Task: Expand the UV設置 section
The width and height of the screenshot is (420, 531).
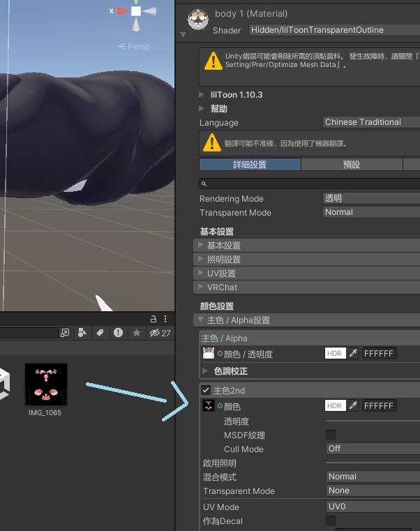Action: [x=306, y=274]
